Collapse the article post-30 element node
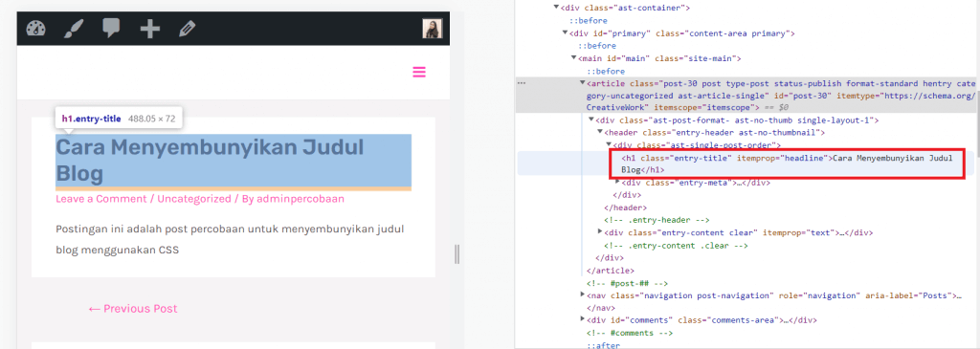 (583, 83)
